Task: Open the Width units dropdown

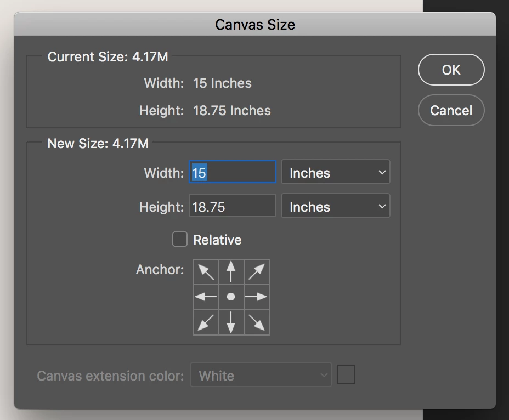Action: tap(335, 173)
